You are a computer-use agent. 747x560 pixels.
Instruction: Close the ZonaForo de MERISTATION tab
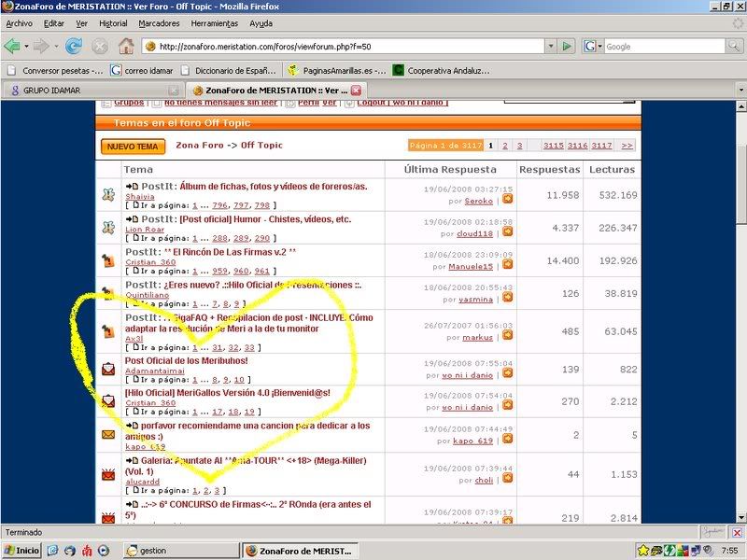tap(356, 90)
